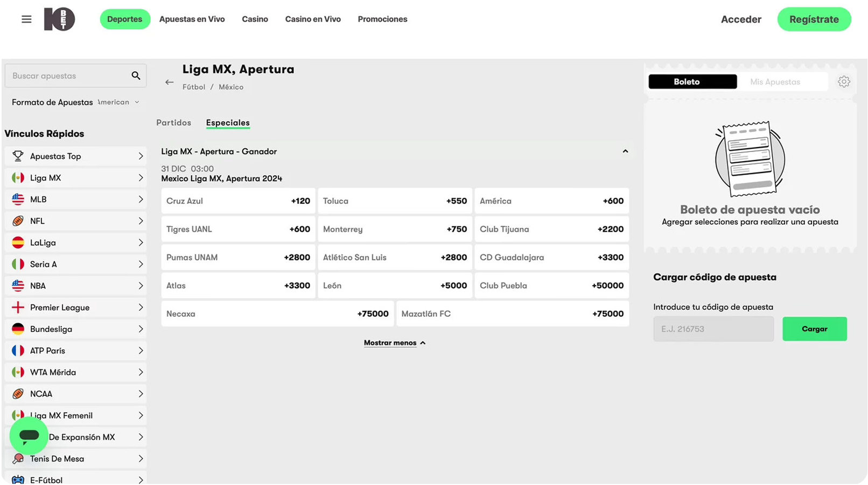Click Mostrar menos link
This screenshot has height=485, width=868.
click(x=395, y=343)
